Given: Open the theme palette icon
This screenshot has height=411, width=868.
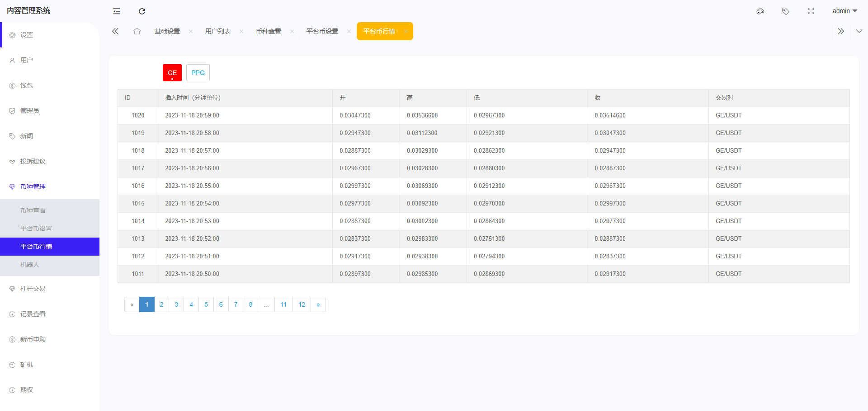Looking at the screenshot, I should (x=760, y=11).
